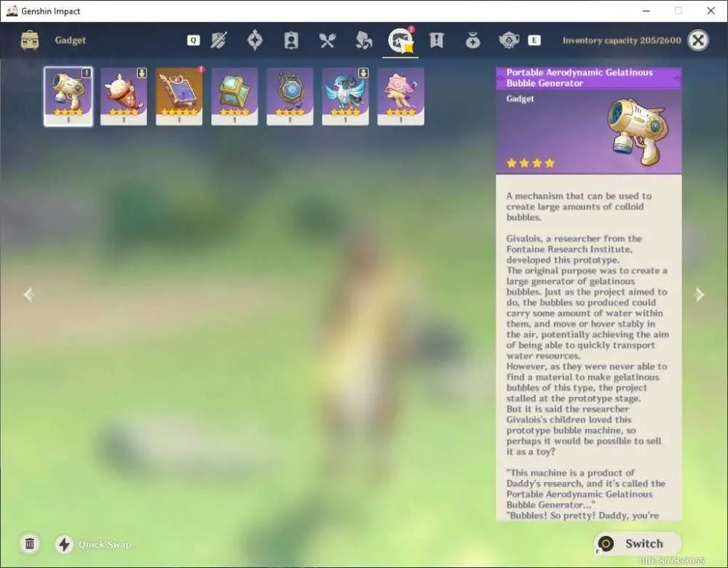This screenshot has width=728, height=568.
Task: Select the second gadget with red pouch
Action: point(124,97)
